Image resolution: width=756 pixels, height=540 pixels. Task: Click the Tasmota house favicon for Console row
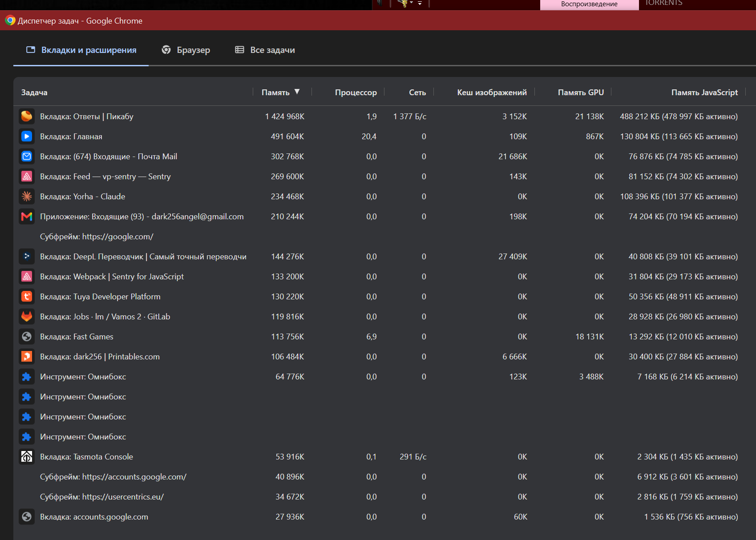pyautogui.click(x=27, y=457)
